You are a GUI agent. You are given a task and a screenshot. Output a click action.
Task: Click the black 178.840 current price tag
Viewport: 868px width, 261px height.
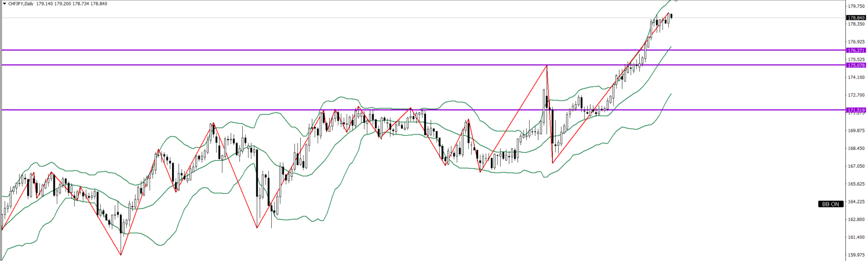tap(856, 18)
